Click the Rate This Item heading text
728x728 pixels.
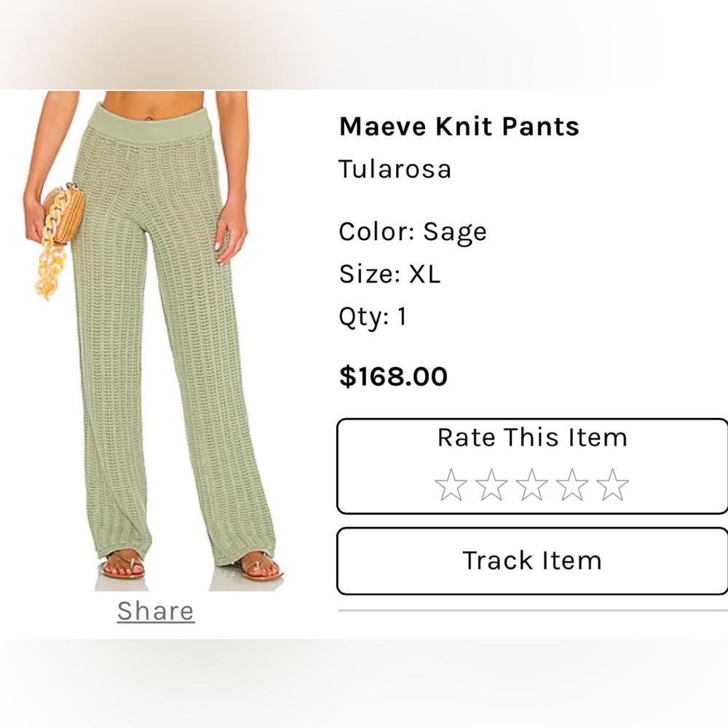pos(531,438)
